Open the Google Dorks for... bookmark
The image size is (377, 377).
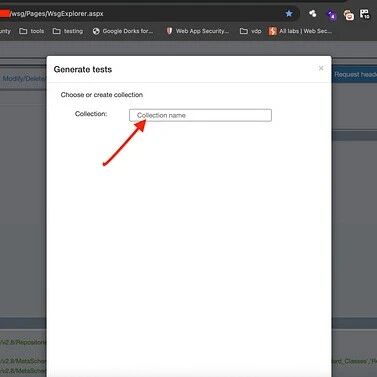(123, 31)
